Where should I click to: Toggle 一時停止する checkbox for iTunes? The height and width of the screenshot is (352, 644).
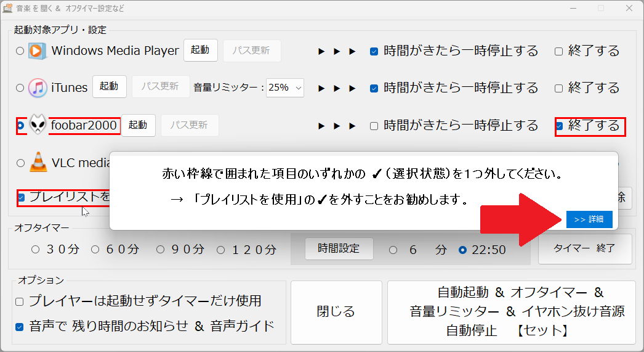pyautogui.click(x=374, y=88)
